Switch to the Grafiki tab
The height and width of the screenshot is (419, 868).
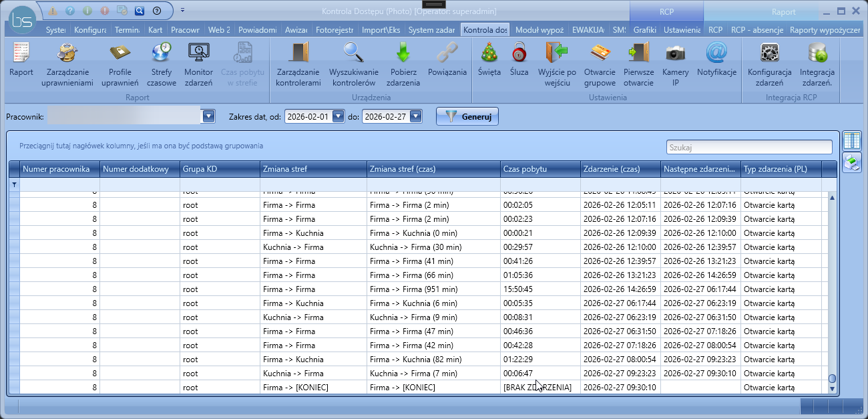(644, 30)
